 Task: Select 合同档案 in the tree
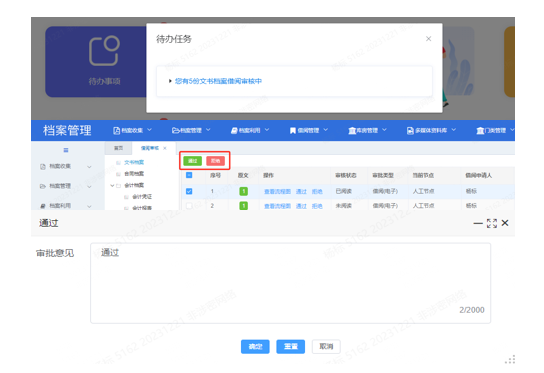pos(134,174)
